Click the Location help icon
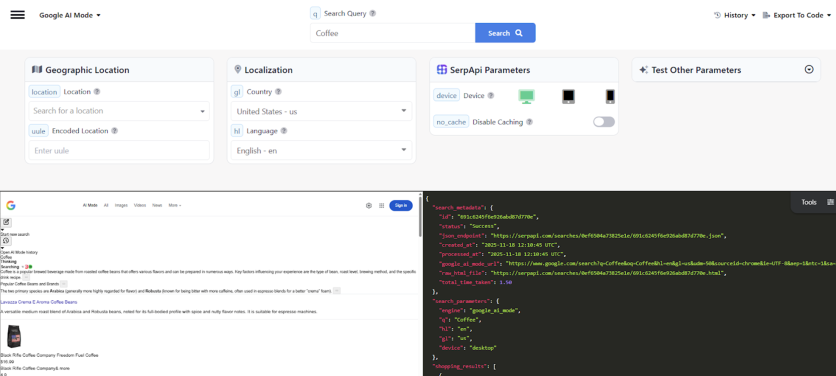The height and width of the screenshot is (376, 836). click(x=97, y=92)
